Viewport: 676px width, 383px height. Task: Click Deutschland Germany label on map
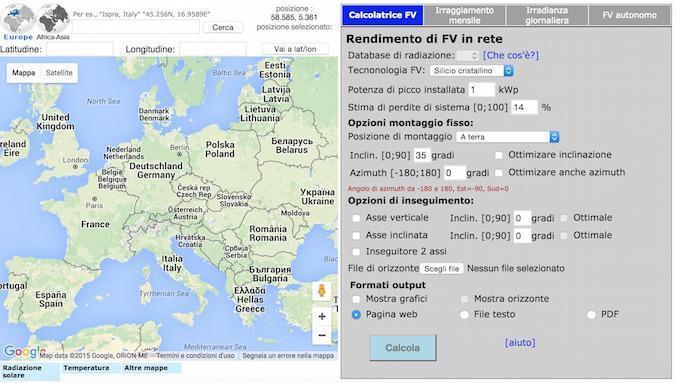(x=156, y=170)
